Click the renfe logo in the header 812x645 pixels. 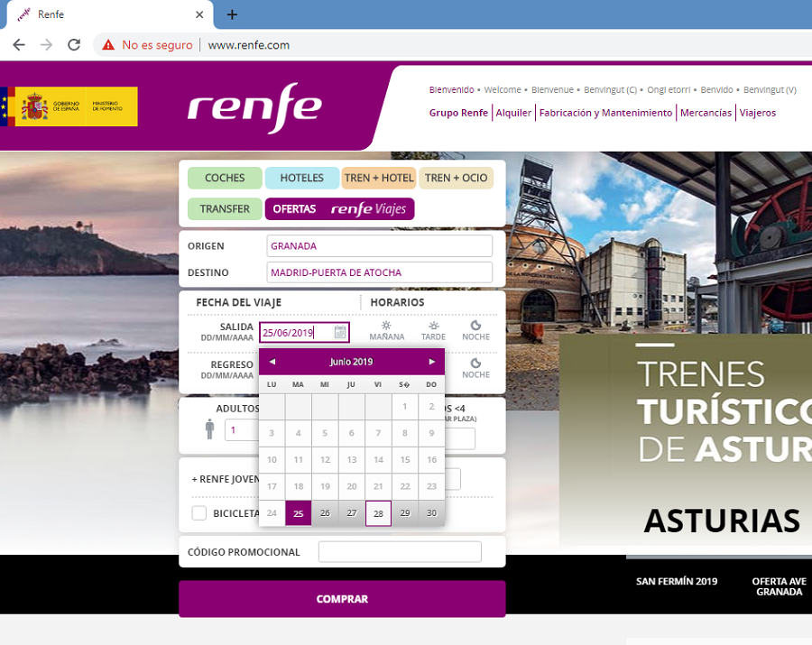pos(255,106)
